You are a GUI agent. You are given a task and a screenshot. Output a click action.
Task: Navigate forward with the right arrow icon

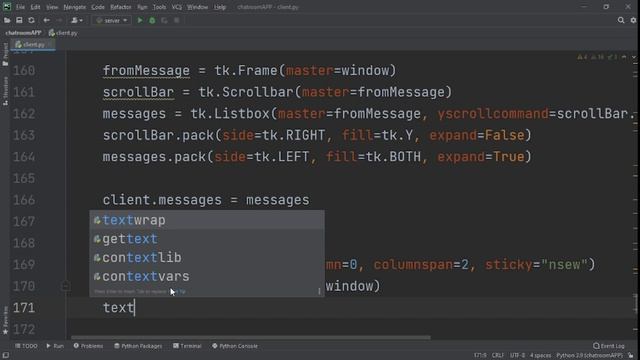tap(59, 20)
